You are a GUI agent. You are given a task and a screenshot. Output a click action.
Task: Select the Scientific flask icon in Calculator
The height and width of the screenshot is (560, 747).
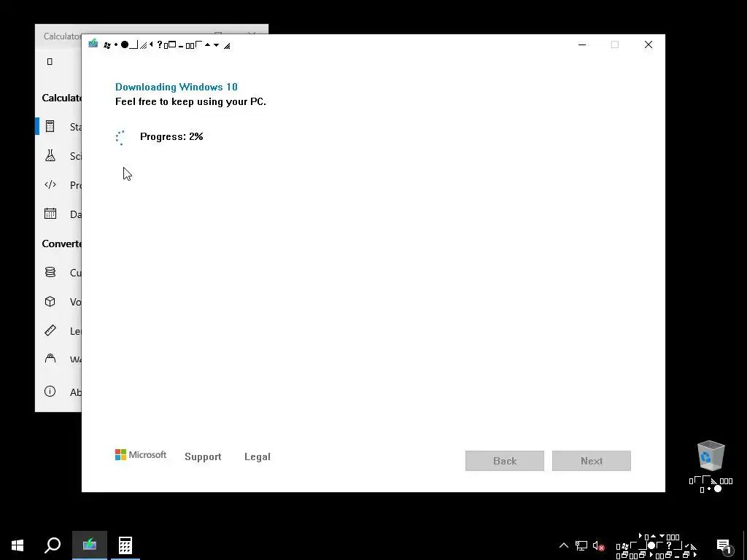[x=50, y=156]
